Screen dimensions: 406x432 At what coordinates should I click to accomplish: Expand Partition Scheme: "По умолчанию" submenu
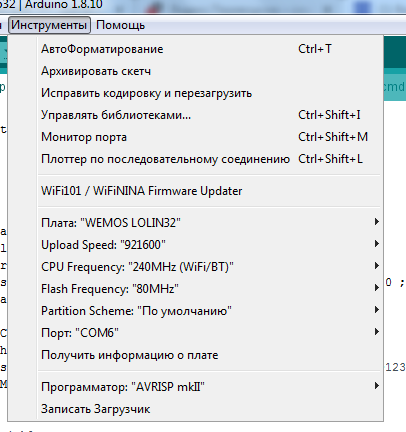210,310
